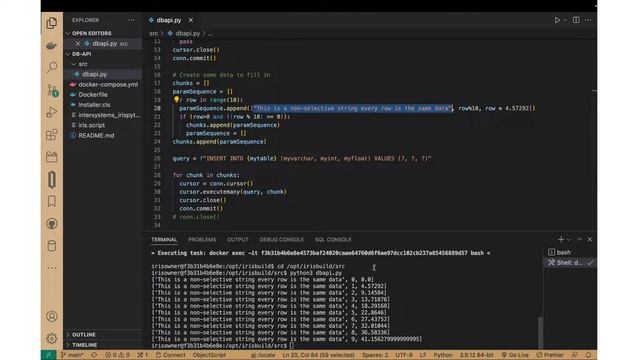Click the feedback icon beside the notifications bell
Screen dimensions: 640x360
[574, 355]
